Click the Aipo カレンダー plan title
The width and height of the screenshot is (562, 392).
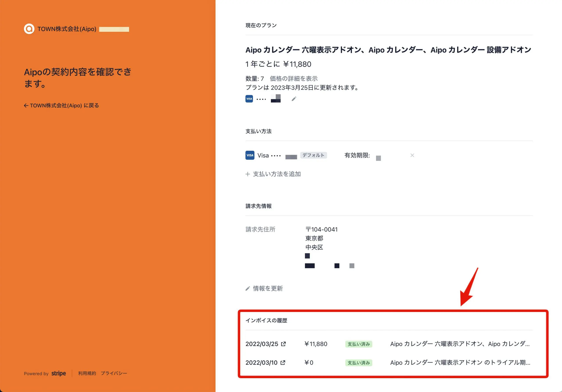click(388, 50)
